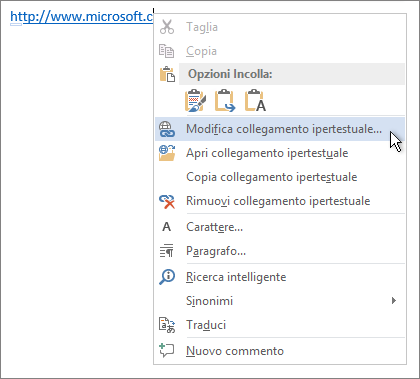Image resolution: width=420 pixels, height=379 pixels.
Task: Click the Taglia text entry
Action: tap(202, 27)
